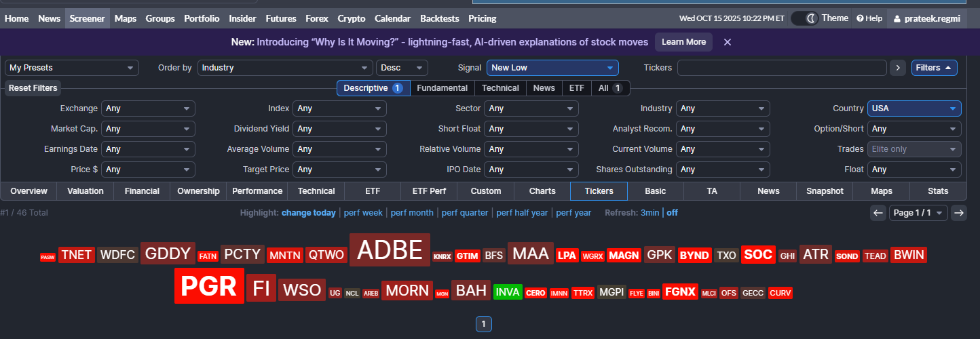Collapse the Filters panel
The image size is (980, 339).
(934, 68)
